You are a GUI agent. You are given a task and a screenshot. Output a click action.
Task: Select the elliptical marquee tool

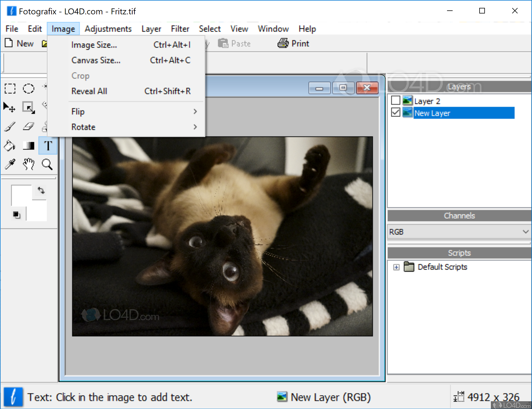tap(28, 88)
